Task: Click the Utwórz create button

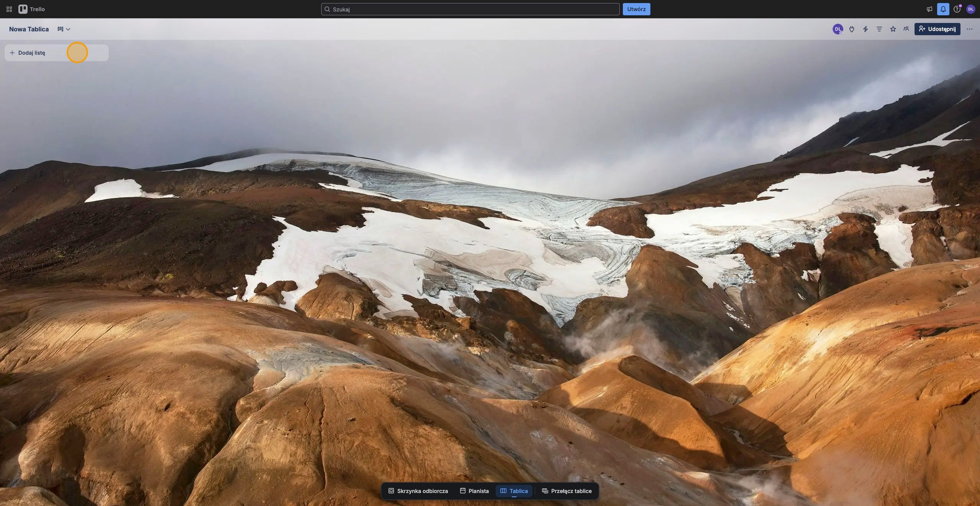Action: (x=636, y=9)
